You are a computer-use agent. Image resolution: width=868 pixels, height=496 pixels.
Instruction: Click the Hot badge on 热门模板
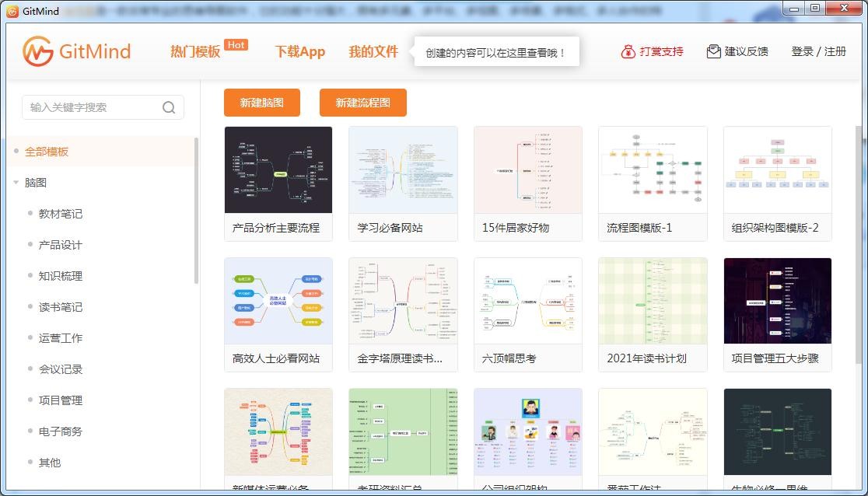tap(234, 45)
